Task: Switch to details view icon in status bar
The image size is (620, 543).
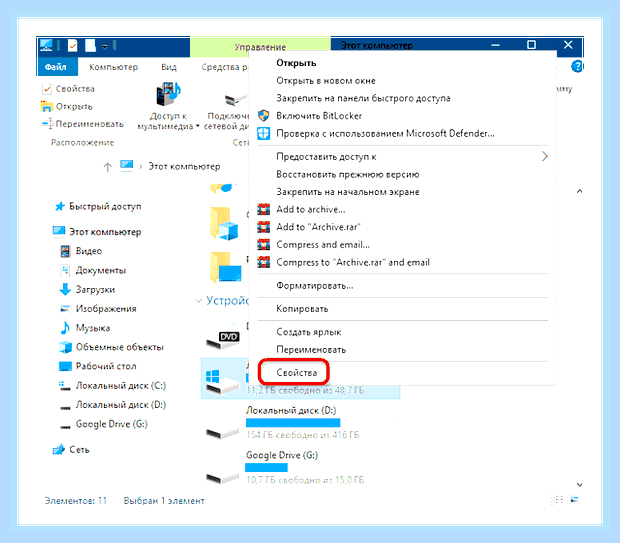Action: (x=557, y=500)
